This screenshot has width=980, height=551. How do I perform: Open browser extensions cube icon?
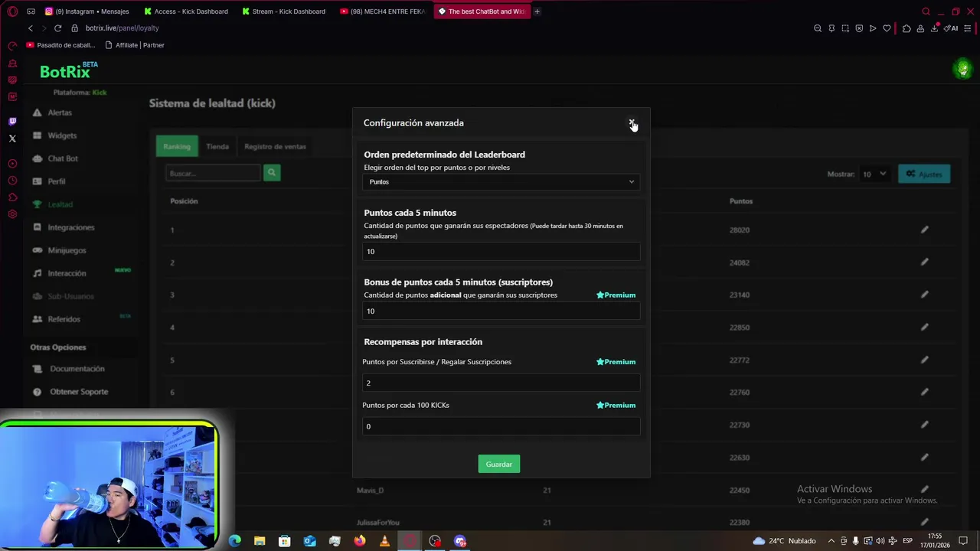pyautogui.click(x=906, y=28)
